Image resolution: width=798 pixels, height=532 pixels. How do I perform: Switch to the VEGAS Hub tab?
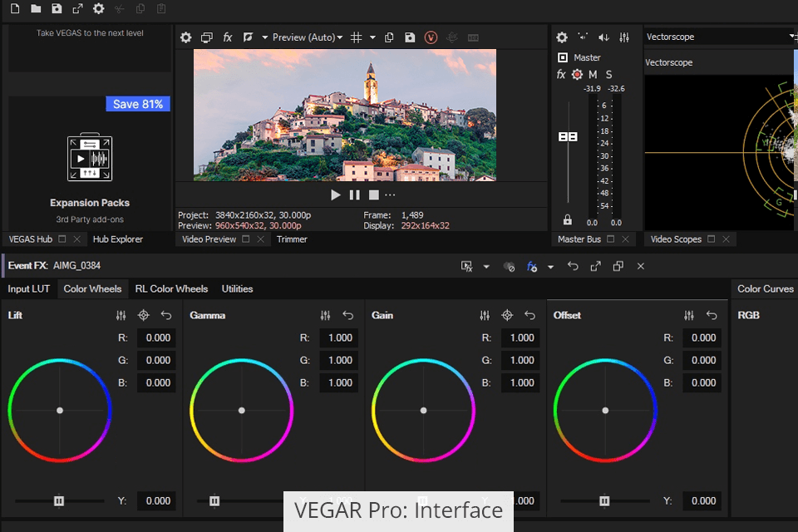(31, 239)
